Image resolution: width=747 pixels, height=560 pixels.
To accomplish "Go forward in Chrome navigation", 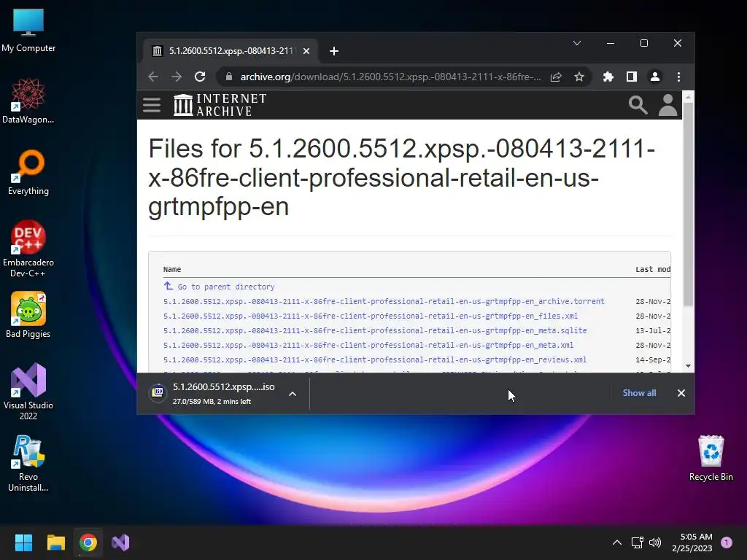I will tap(177, 77).
